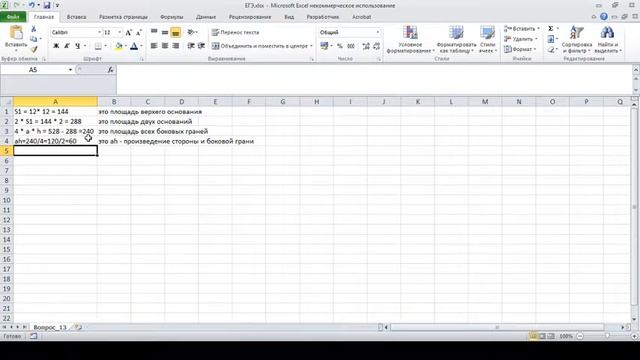Toggle Underline (Ч) formatting

(x=77, y=46)
